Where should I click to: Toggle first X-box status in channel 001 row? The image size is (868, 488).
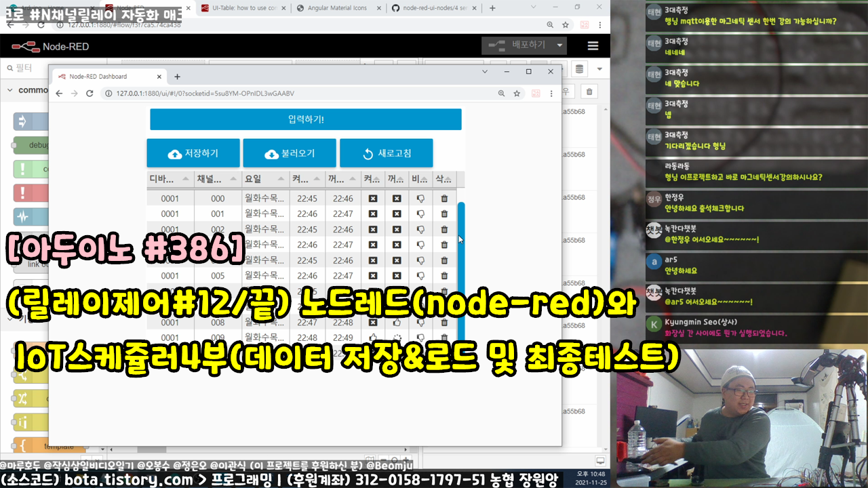[x=373, y=214]
